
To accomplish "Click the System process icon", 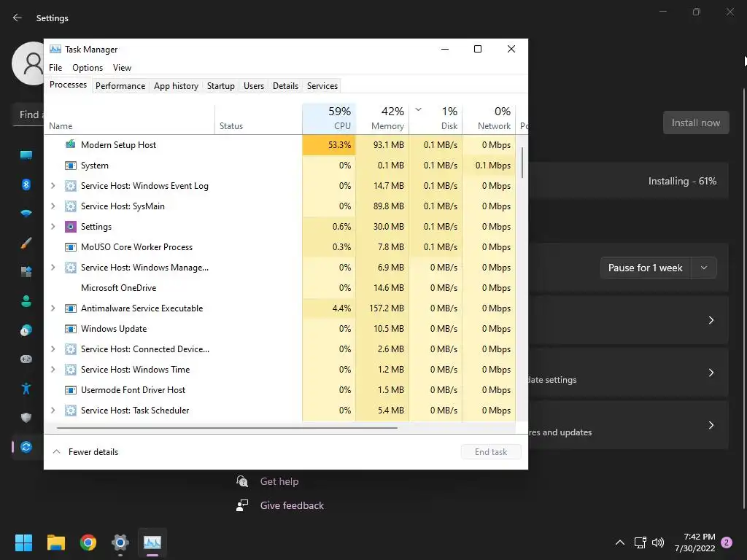I will [x=71, y=166].
